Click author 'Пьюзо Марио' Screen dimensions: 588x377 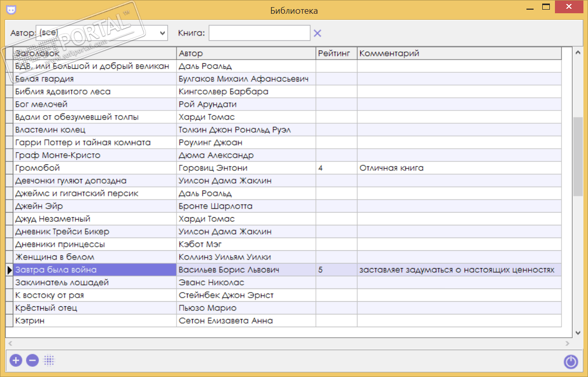(246, 308)
